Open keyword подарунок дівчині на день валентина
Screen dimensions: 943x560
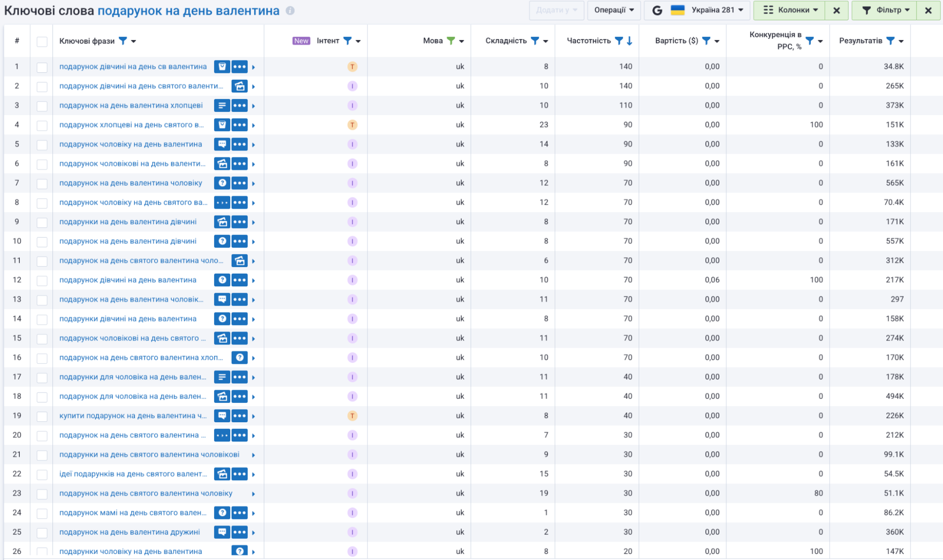(x=128, y=280)
